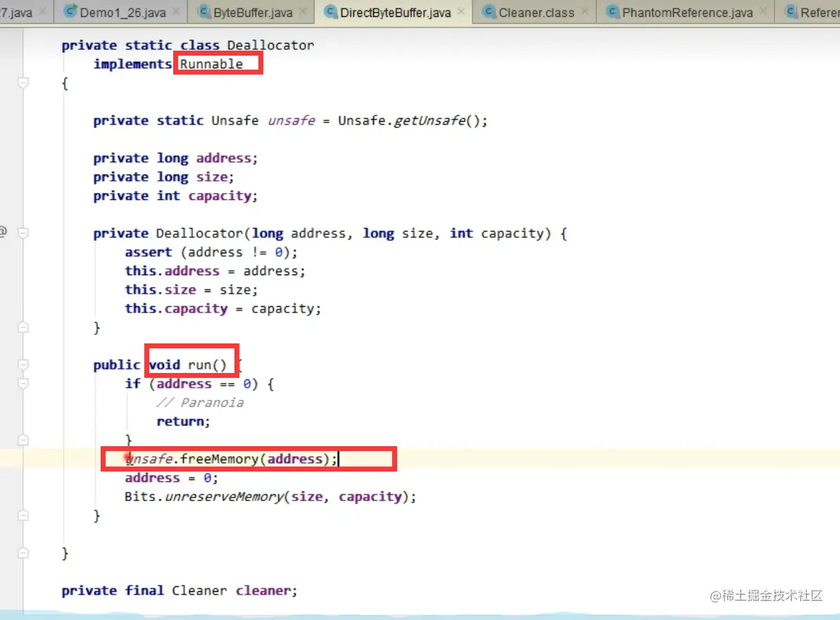Click the 'this.capacity = capacity;' line
The image size is (840, 620).
pyautogui.click(x=223, y=308)
